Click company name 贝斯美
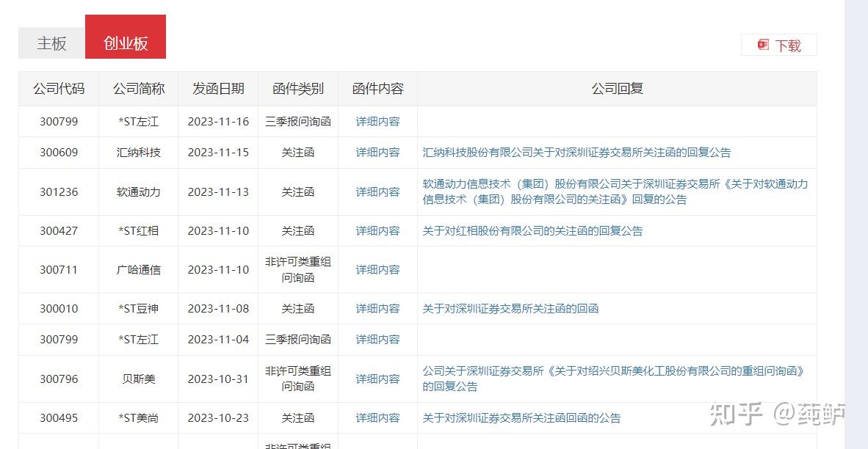Screen dimensions: 868x449 (138, 379)
